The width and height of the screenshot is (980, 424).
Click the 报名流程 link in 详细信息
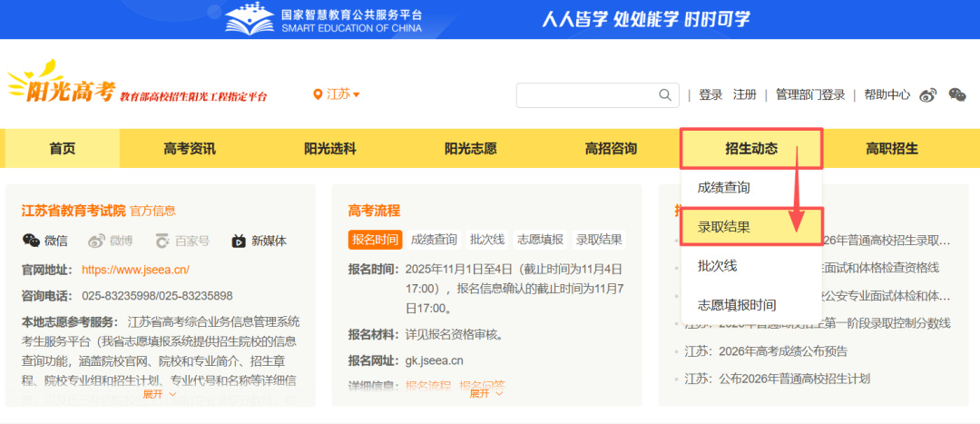click(428, 384)
